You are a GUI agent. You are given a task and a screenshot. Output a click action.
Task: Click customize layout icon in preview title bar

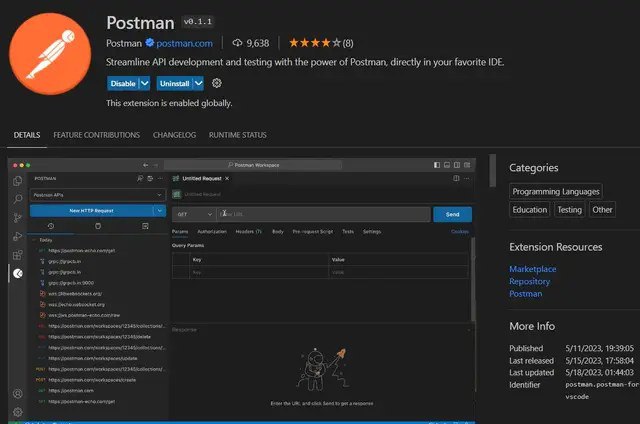[x=467, y=165]
